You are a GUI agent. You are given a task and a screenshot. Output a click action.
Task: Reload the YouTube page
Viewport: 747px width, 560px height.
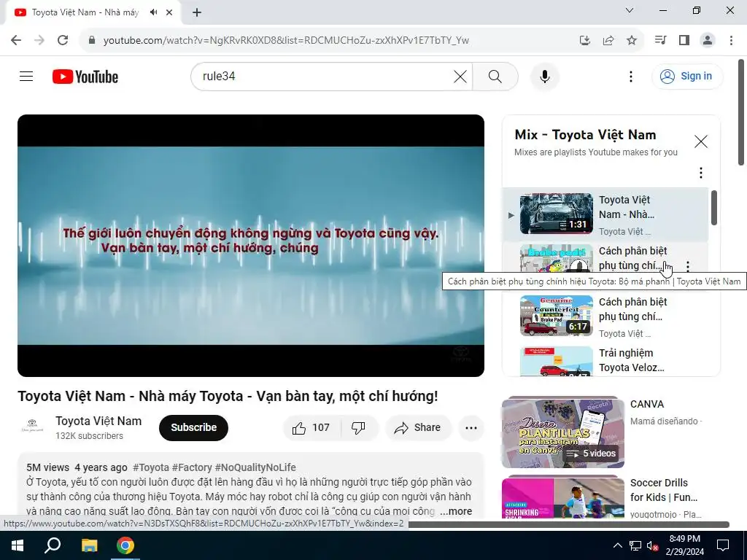(x=63, y=40)
